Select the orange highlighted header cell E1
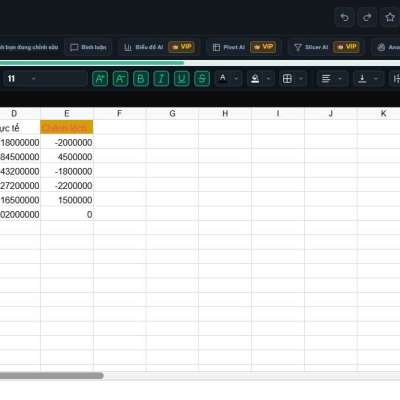Screen dimensions: 400x400 point(67,127)
